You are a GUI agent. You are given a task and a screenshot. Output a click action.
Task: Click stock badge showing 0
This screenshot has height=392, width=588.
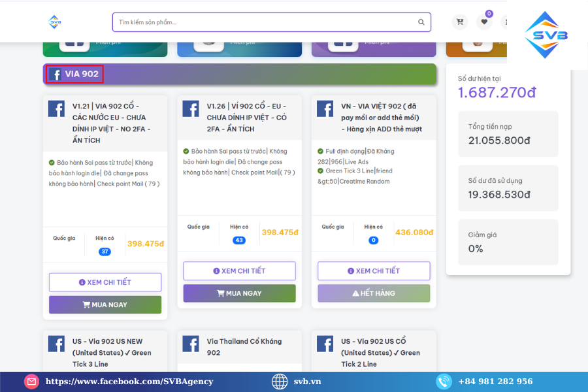[373, 240]
